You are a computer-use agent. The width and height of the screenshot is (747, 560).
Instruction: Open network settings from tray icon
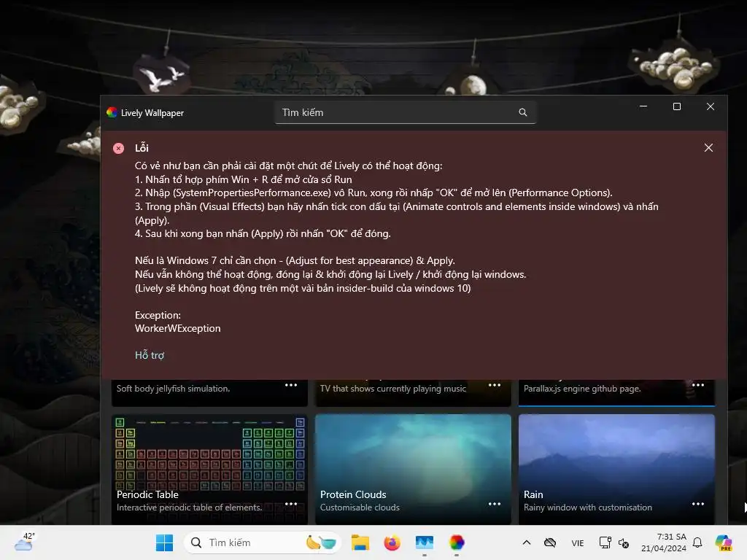tap(605, 542)
